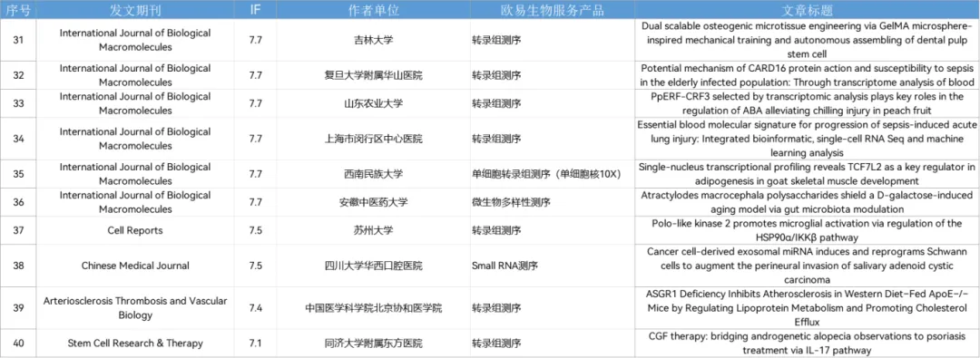Select row number 36
Image resolution: width=980 pixels, height=358 pixels.
tap(19, 202)
